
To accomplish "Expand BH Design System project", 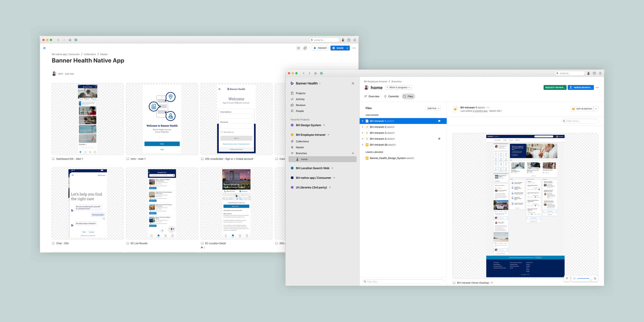I will coord(324,125).
